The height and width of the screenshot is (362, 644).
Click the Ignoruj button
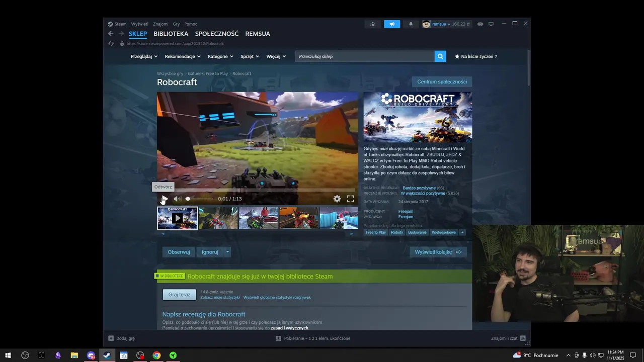coord(210,252)
